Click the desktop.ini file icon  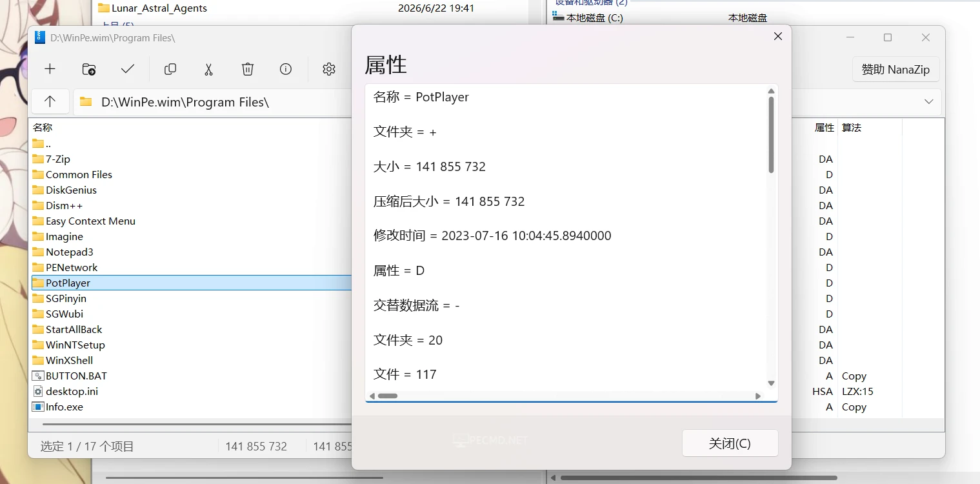pyautogui.click(x=38, y=391)
